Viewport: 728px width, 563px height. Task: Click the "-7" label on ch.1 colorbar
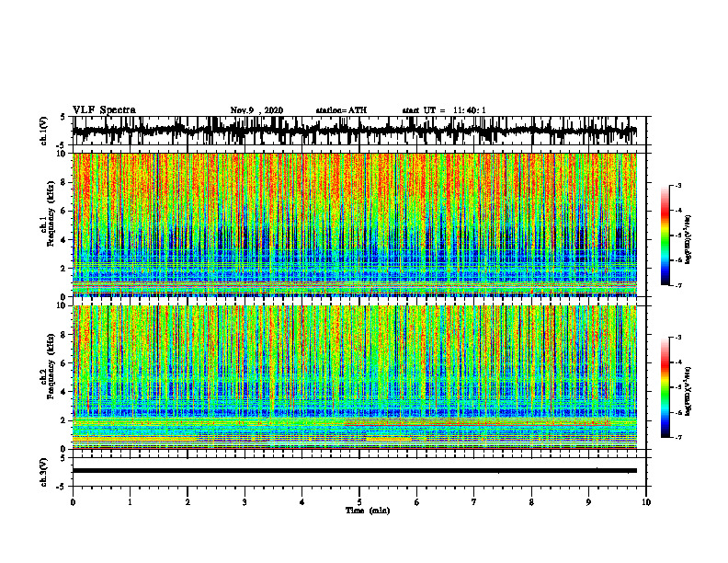678,285
